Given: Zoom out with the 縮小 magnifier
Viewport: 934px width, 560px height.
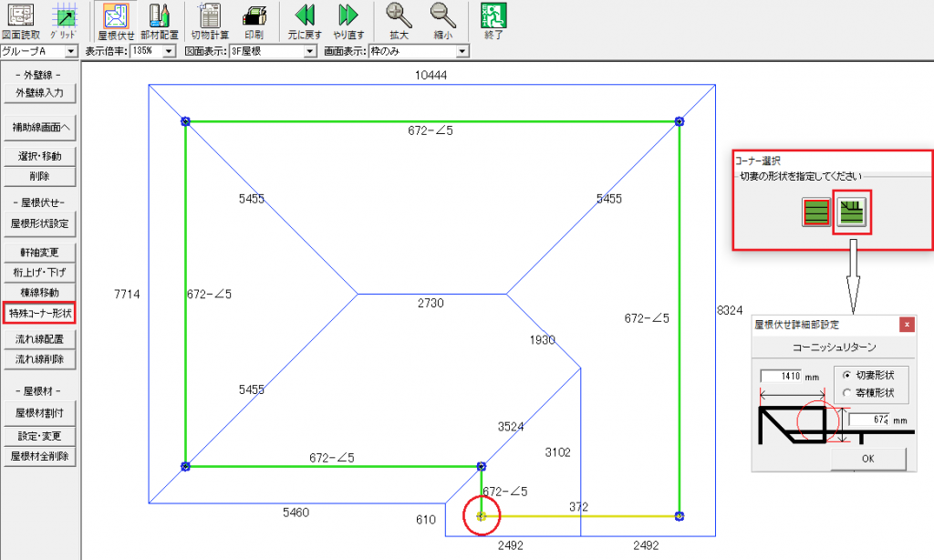Looking at the screenshot, I should (442, 21).
